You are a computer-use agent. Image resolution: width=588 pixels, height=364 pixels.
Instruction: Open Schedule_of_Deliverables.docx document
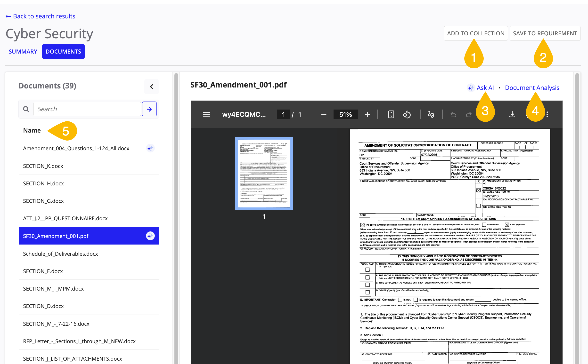click(x=89, y=254)
